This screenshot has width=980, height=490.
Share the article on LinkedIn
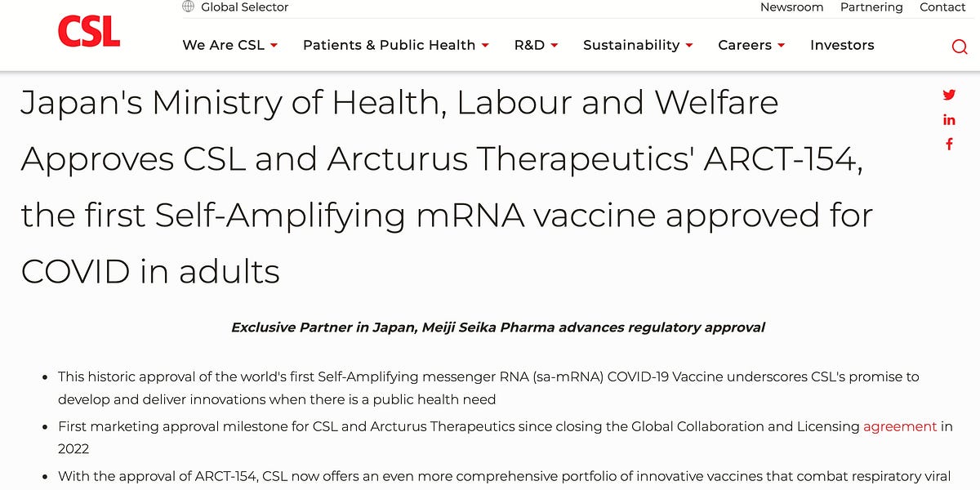tap(949, 119)
